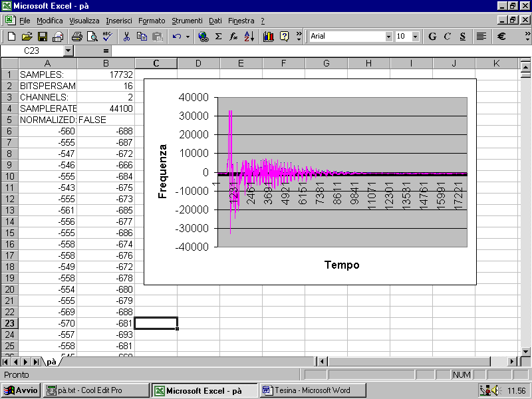The image size is (532, 399).
Task: Save the workbook with the floppy disk icon
Action: [43, 37]
